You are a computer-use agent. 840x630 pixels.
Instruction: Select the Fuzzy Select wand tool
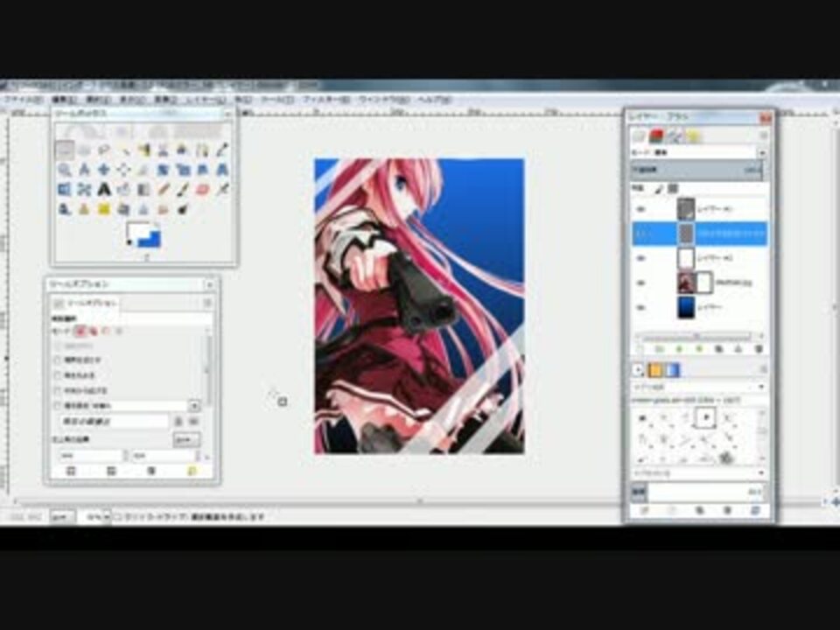123,150
